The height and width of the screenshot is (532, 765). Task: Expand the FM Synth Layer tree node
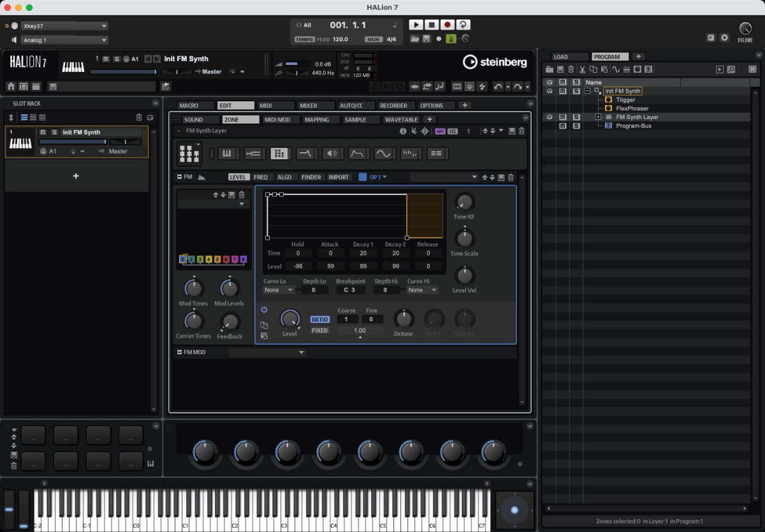click(598, 117)
